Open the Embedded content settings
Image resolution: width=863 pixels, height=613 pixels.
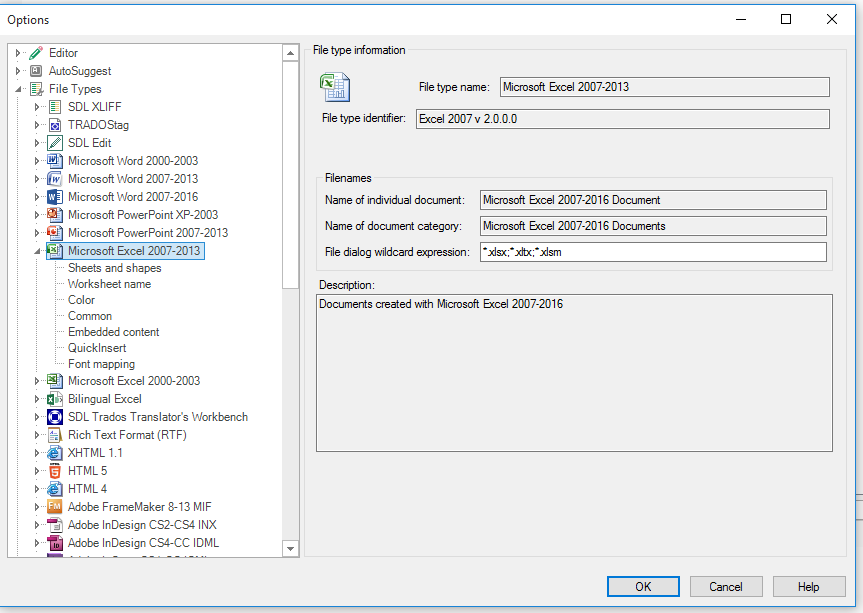point(113,332)
